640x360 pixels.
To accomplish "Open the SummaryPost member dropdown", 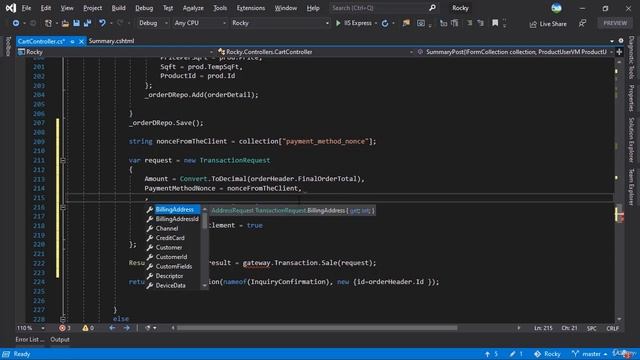I will pos(515,52).
